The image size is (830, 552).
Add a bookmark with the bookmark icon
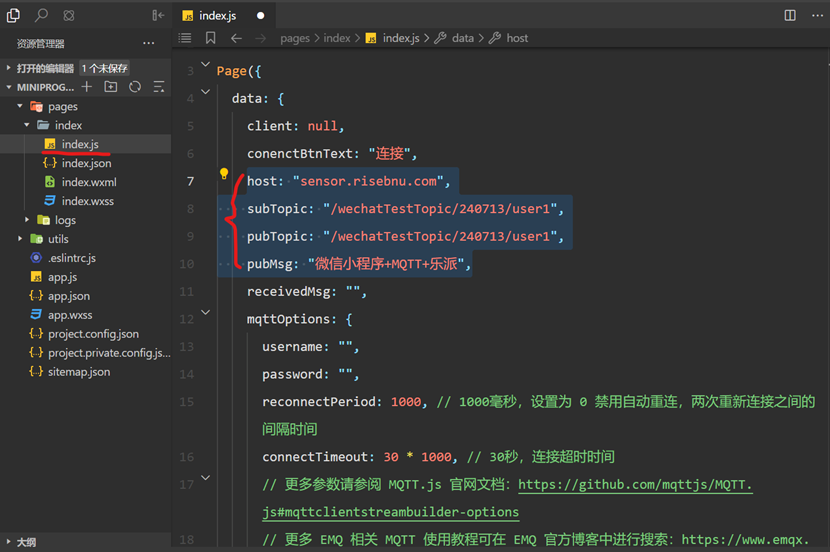pos(210,38)
